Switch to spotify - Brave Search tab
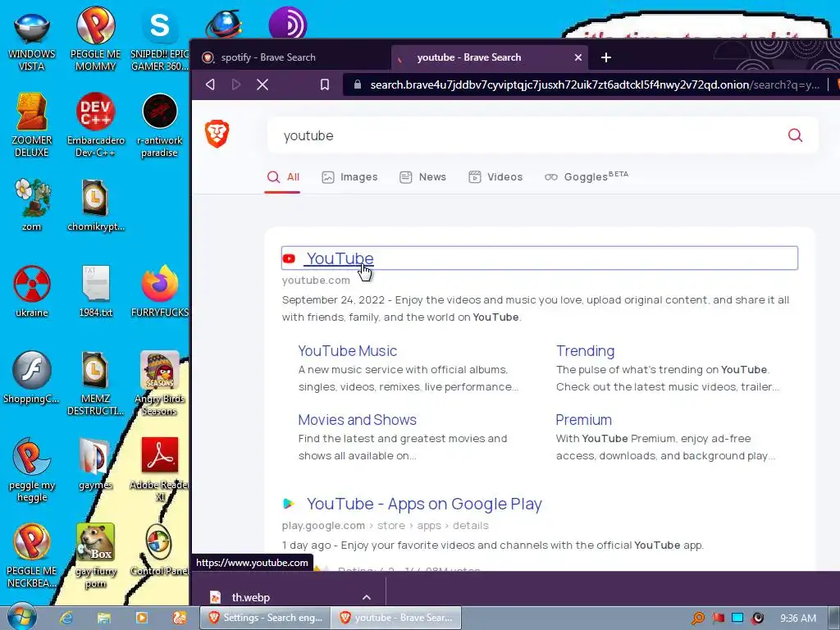 pyautogui.click(x=291, y=57)
